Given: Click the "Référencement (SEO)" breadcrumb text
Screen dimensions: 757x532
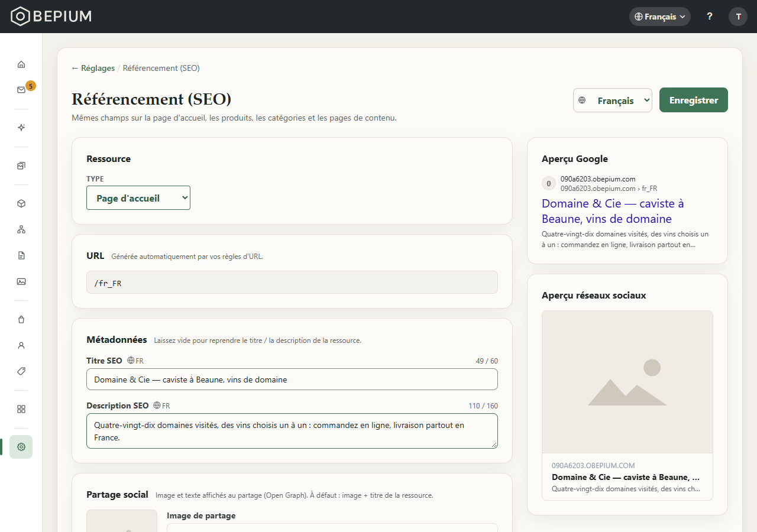Looking at the screenshot, I should [x=161, y=68].
